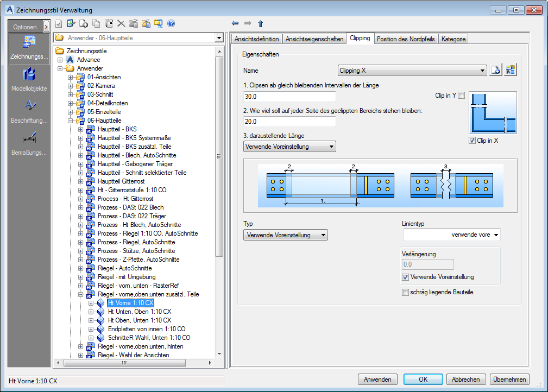This screenshot has height=392, width=548.
Task: Click the Optionen expand arrow button
Action: point(46,27)
